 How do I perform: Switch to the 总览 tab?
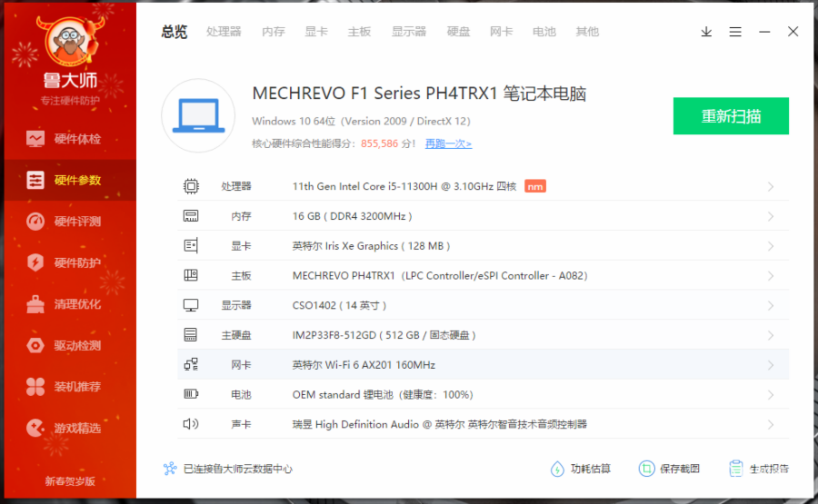(175, 32)
